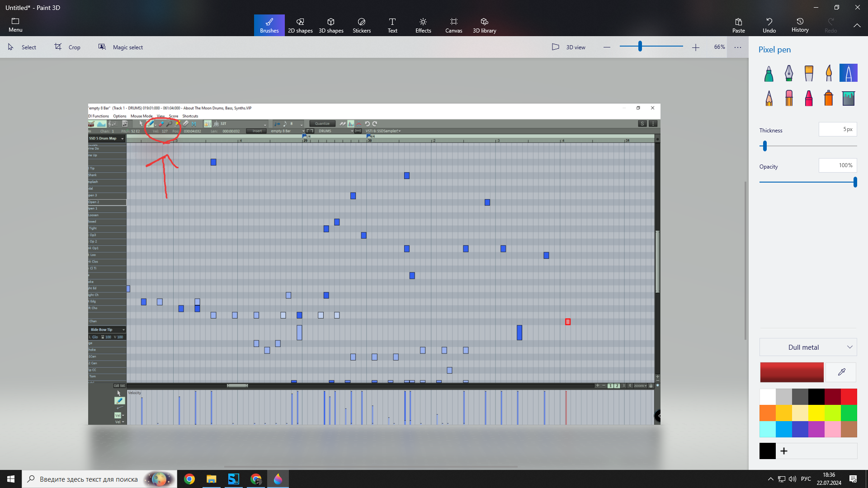
Task: Choose the bright yellow color swatch
Action: (816, 413)
